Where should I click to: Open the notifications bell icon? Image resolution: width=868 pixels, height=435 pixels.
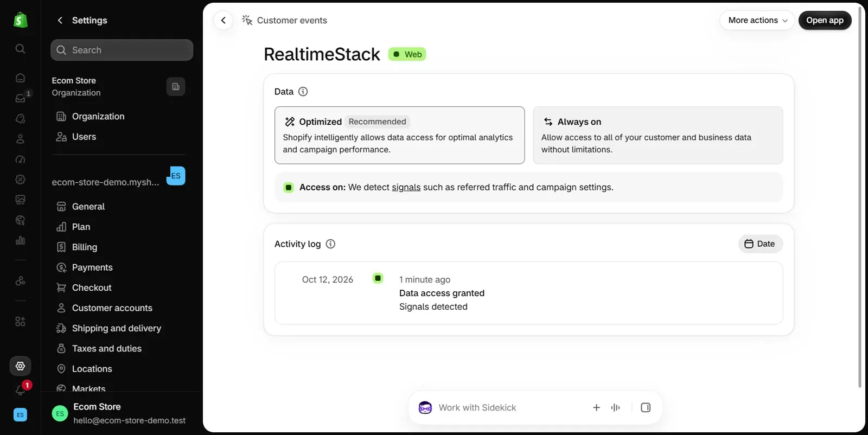[x=20, y=390]
